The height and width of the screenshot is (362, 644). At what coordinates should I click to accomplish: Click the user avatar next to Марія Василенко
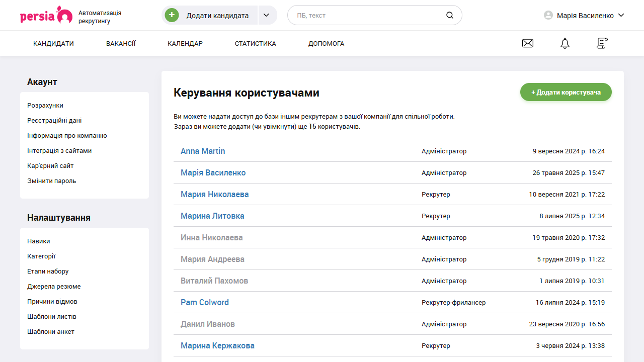[547, 15]
